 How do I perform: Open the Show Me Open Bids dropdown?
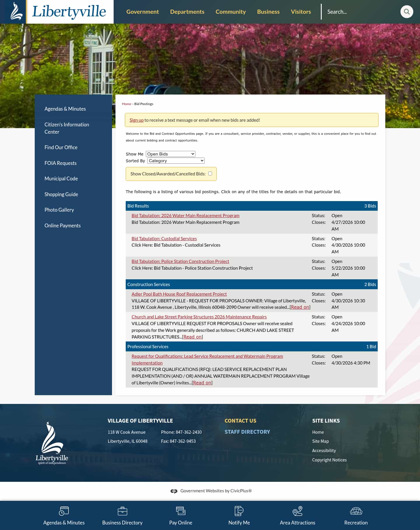tap(171, 154)
